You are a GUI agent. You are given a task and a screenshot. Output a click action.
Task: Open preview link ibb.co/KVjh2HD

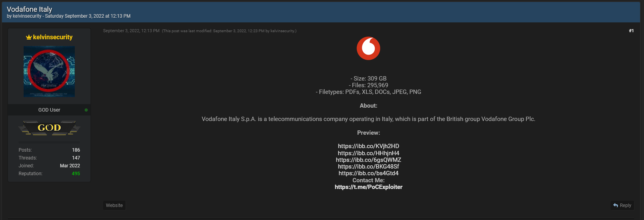tap(368, 146)
